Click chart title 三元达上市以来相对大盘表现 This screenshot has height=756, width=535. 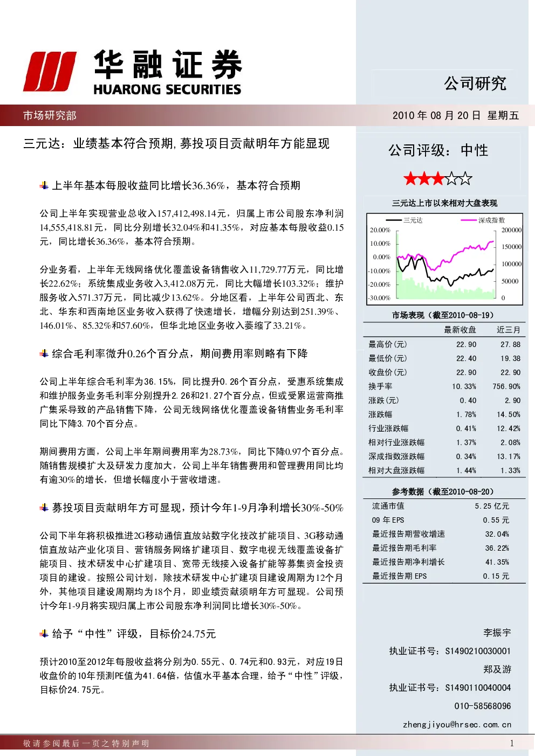click(x=444, y=203)
